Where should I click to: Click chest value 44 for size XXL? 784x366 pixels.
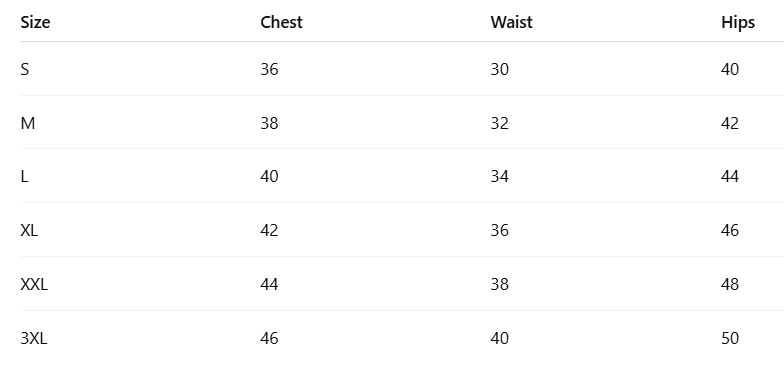pyautogui.click(x=270, y=284)
